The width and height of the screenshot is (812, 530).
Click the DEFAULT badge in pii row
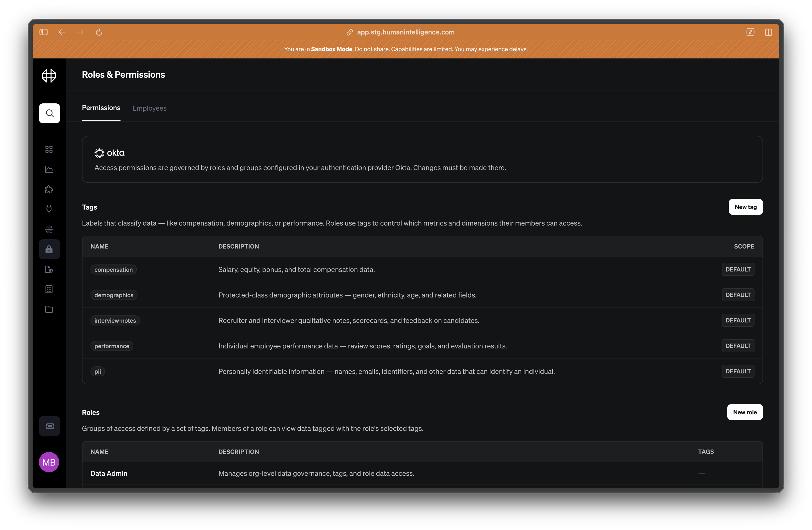tap(738, 371)
